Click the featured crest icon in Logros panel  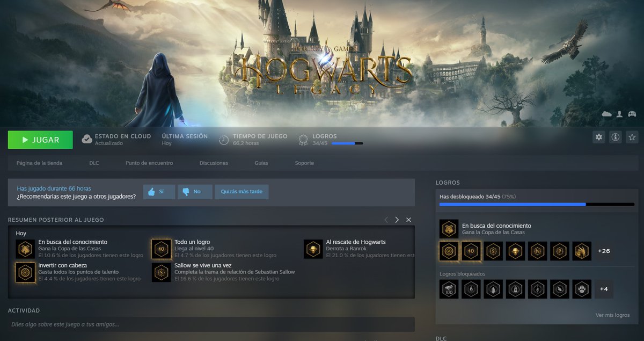click(x=449, y=229)
